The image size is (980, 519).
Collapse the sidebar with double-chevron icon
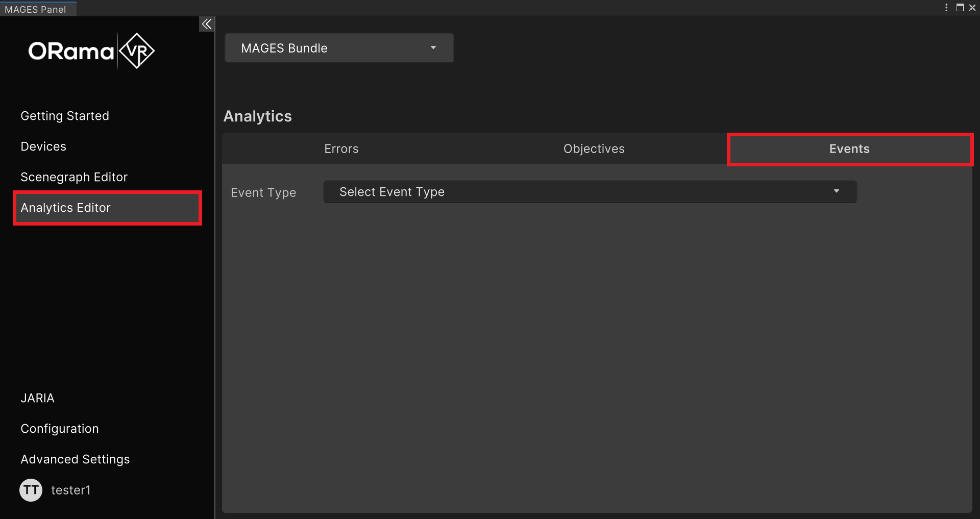[206, 24]
